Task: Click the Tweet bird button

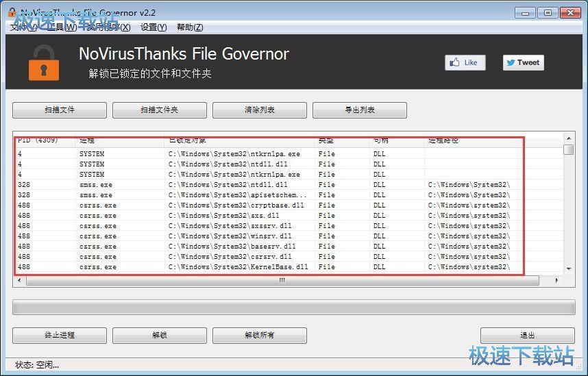Action: (523, 62)
